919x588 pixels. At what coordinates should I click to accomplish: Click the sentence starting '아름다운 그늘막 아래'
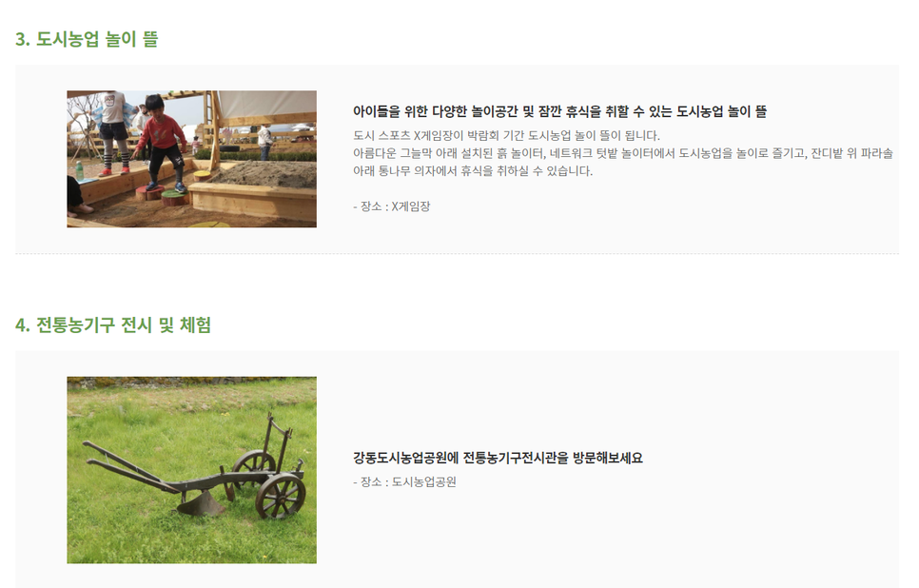click(623, 153)
